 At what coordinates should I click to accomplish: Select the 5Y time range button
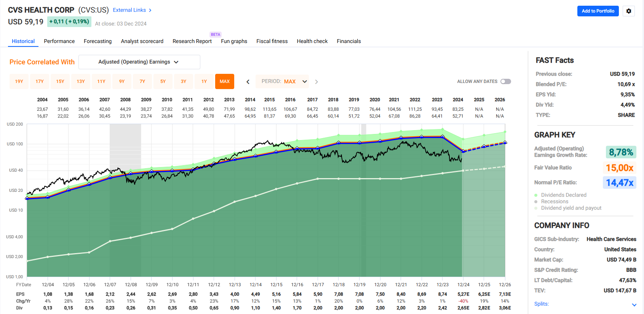163,81
